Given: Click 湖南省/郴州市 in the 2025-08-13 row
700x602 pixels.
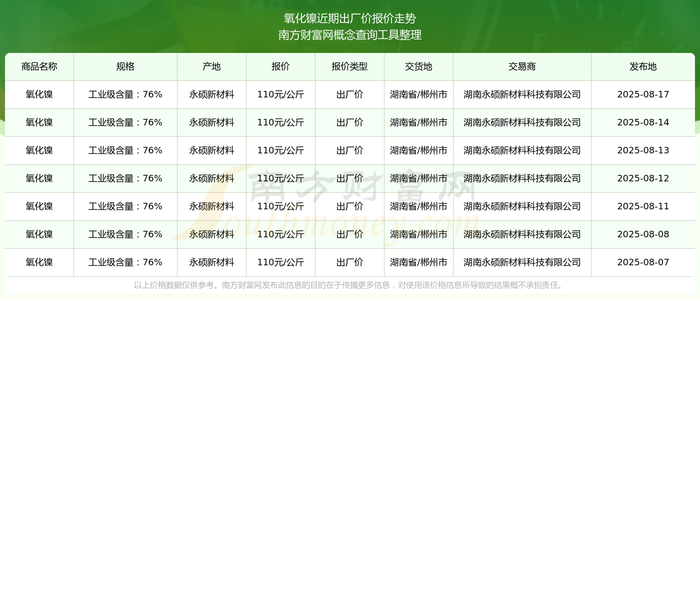Looking at the screenshot, I should [419, 150].
